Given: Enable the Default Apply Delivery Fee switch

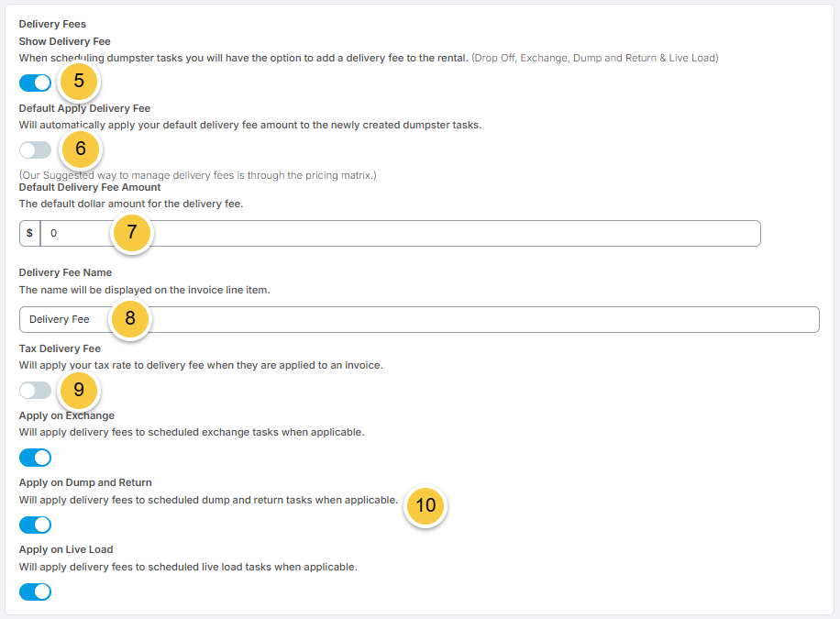Looking at the screenshot, I should (x=36, y=150).
